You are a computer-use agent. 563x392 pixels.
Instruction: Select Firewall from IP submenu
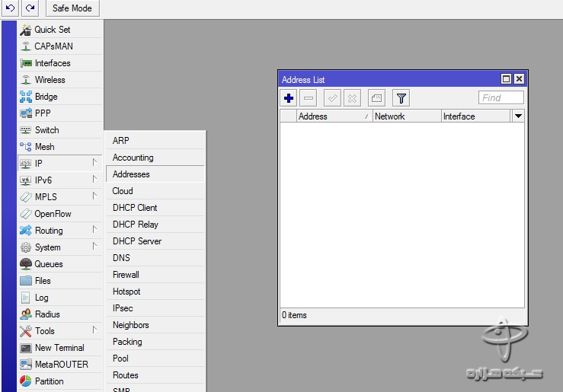coord(155,275)
